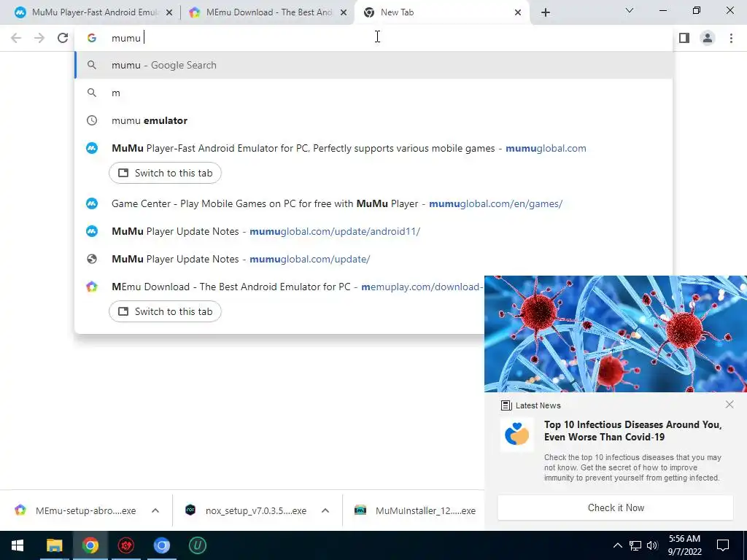Select the New Tab tab
This screenshot has width=747, height=560.
click(442, 12)
